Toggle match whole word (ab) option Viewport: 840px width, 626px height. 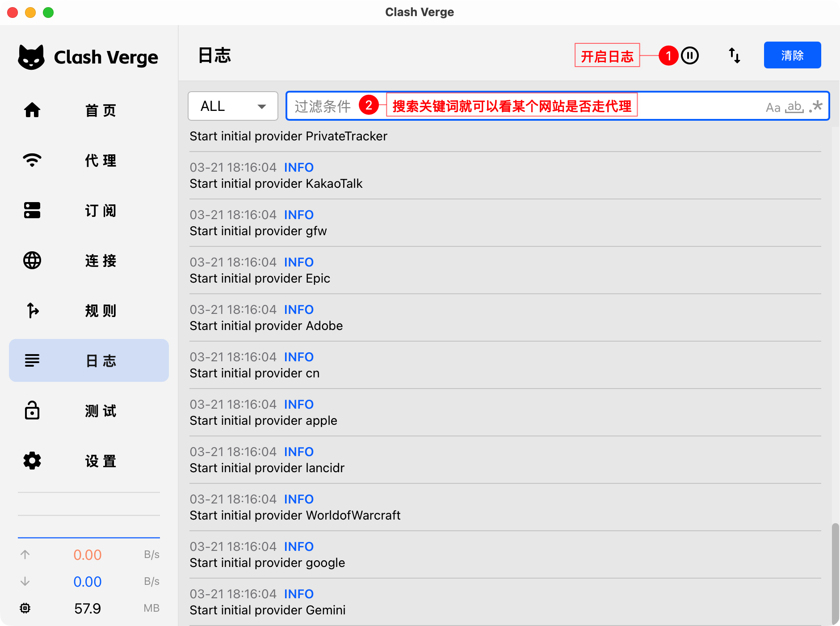(x=794, y=107)
